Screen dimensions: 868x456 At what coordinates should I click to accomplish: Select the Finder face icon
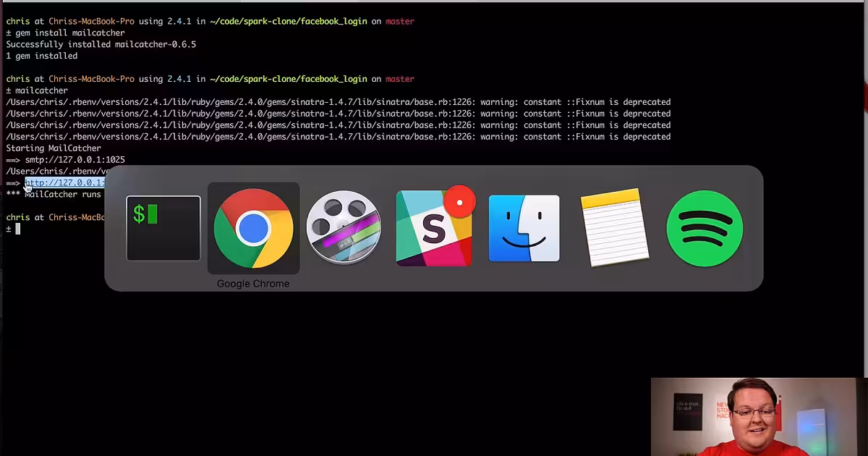coord(524,228)
